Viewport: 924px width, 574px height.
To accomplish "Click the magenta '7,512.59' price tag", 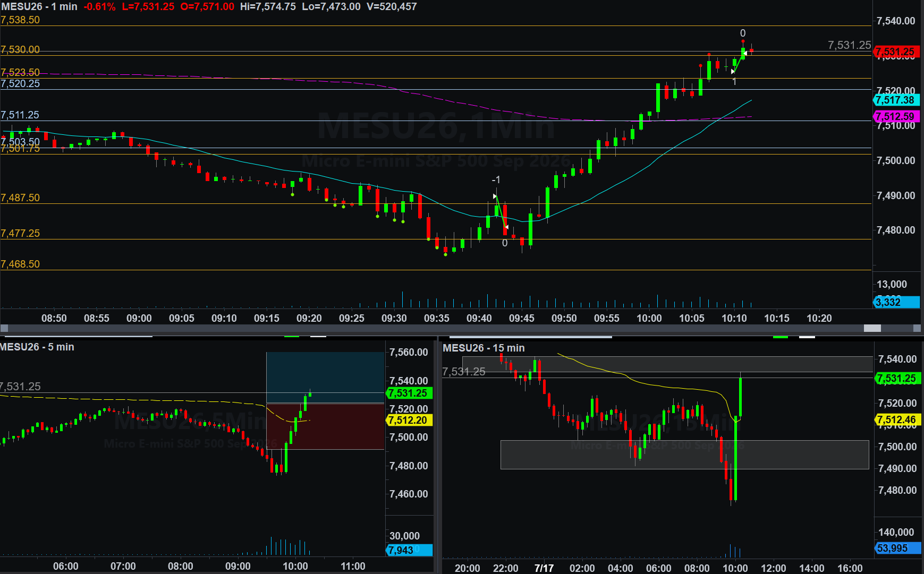I will tap(896, 116).
